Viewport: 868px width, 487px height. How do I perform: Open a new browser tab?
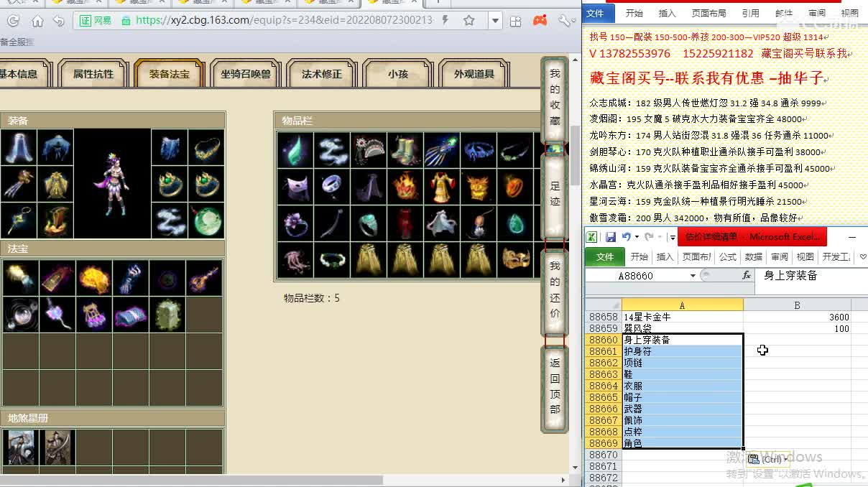438,2
